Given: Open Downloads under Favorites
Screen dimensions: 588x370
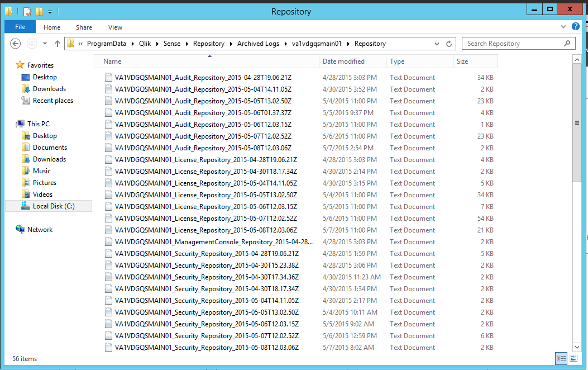Looking at the screenshot, I should [x=49, y=88].
